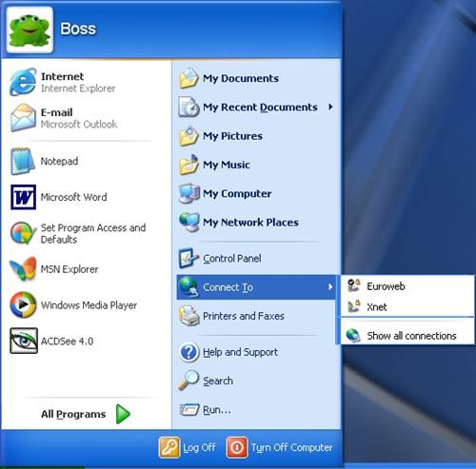The image size is (476, 469).
Task: Open Set Program Access and Defaults
Action: 86,233
